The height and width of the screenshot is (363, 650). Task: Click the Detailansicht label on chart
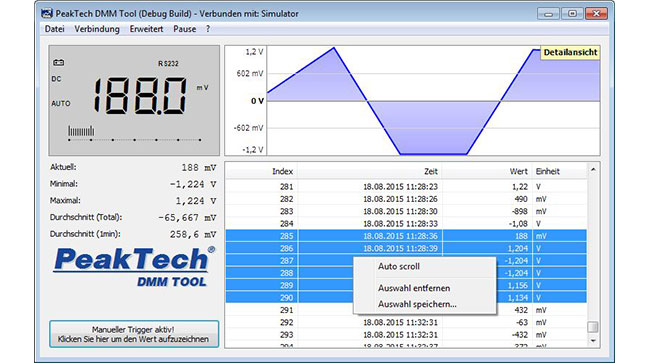(570, 53)
